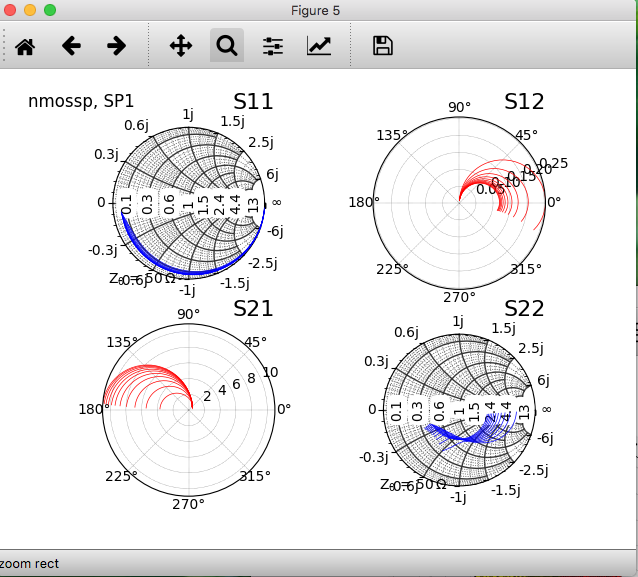Click the 180° label left of S12 plot
This screenshot has height=577, width=638.
[364, 202]
